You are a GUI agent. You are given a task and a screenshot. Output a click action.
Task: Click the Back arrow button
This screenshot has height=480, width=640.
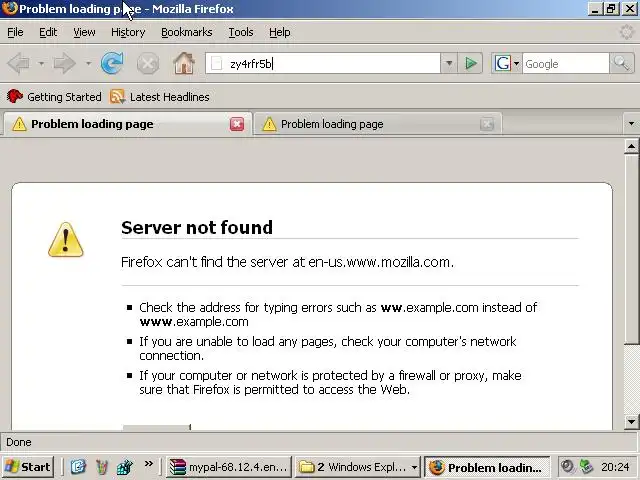(19, 64)
